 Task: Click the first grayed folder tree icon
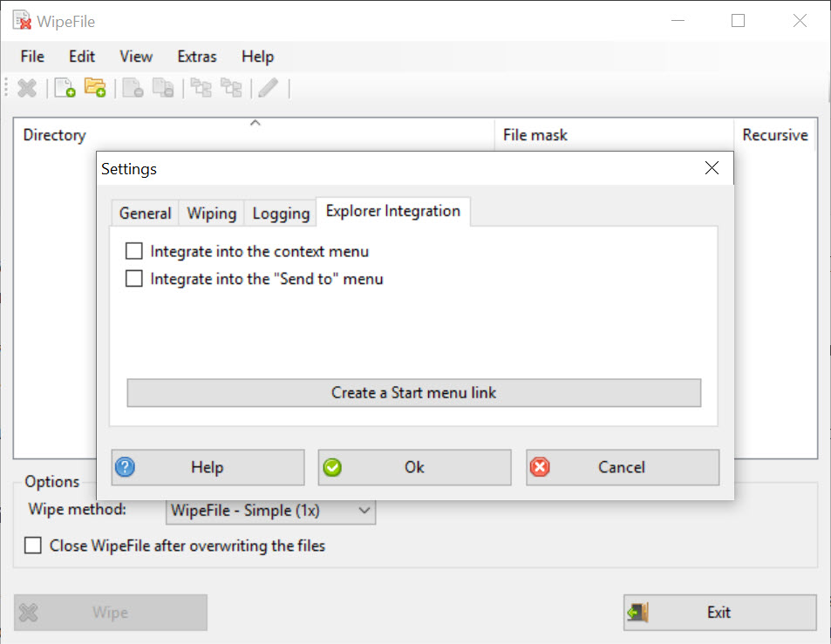coord(201,88)
